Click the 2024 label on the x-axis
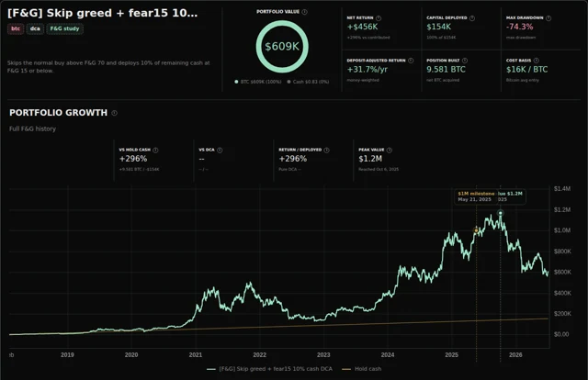Viewport: 588px width, 380px height. [388, 355]
